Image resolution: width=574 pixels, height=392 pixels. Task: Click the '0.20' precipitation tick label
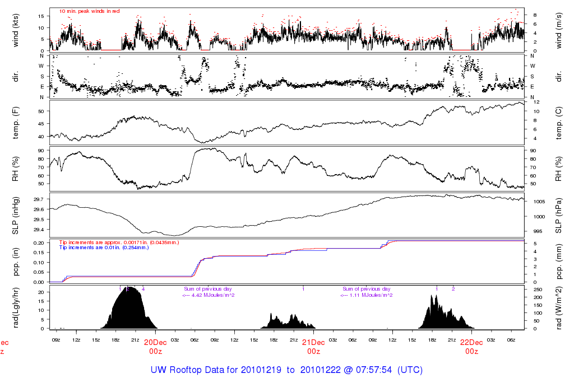pyautogui.click(x=39, y=243)
